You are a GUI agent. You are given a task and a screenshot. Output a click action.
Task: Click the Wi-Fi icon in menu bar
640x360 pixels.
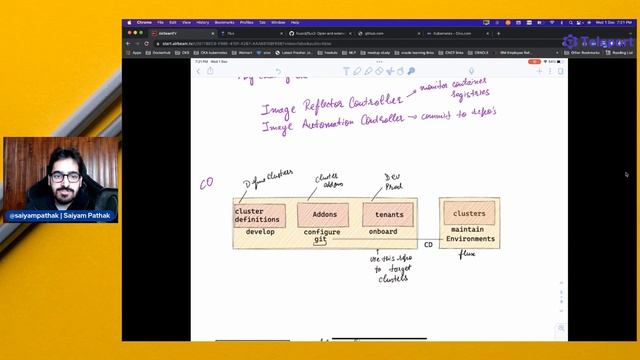(x=552, y=23)
